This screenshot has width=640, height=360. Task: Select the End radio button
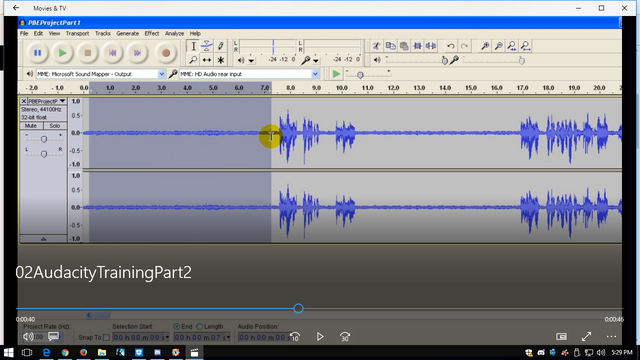click(176, 327)
